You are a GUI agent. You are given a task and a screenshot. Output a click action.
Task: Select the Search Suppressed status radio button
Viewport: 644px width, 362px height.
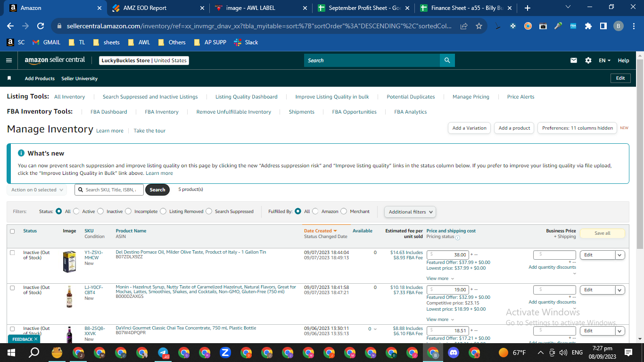[x=209, y=212]
